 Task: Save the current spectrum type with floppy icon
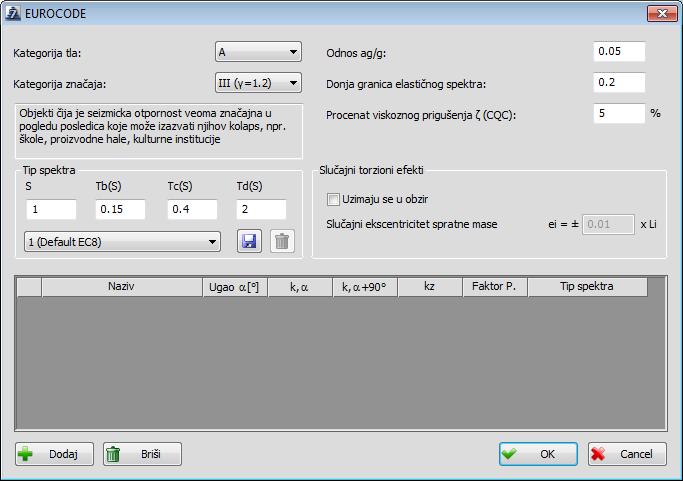[249, 241]
